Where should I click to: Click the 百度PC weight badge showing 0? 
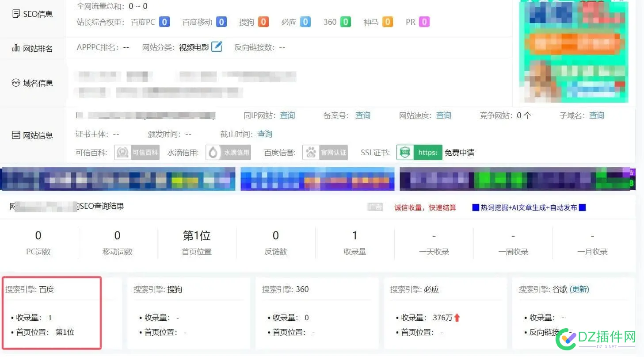164,22
